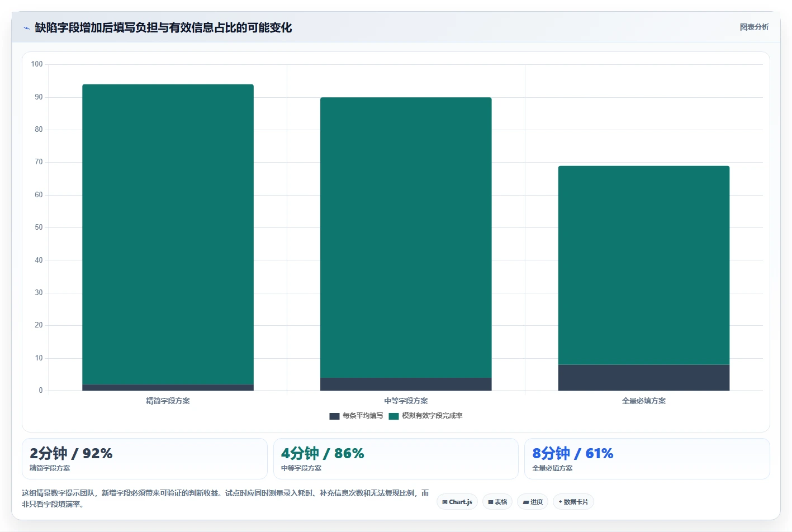Click the x-axis label 全量必填方案

(644, 401)
